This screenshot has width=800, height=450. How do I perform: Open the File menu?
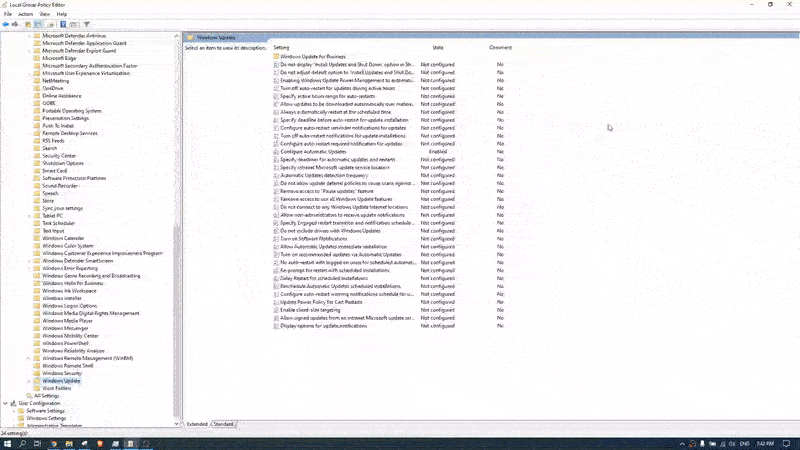[x=8, y=14]
